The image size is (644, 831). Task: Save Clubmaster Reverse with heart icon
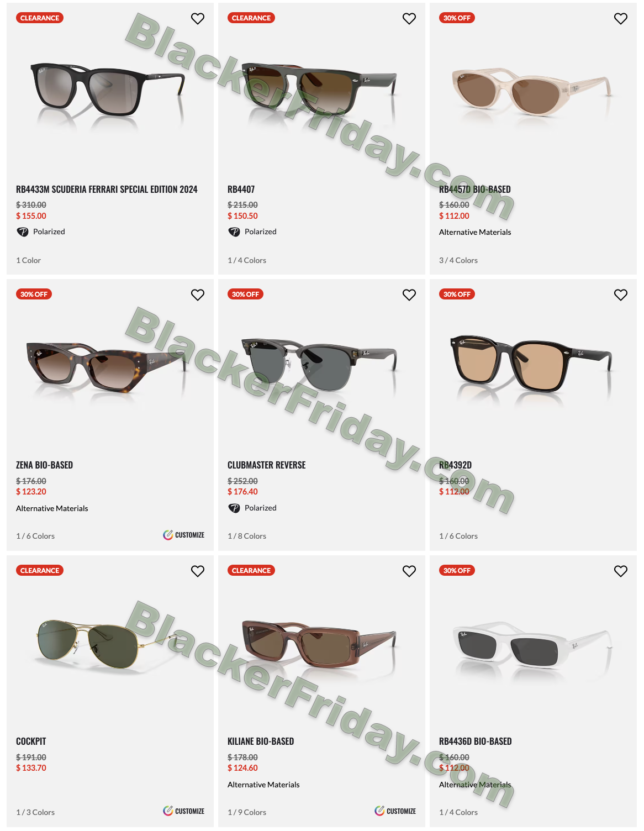tap(409, 294)
